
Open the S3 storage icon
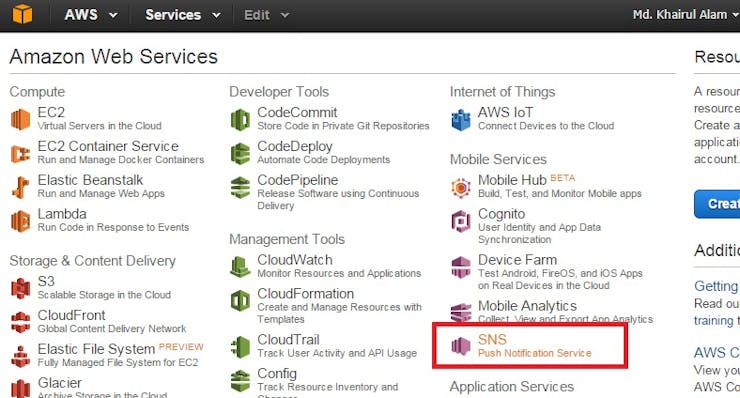[x=20, y=288]
